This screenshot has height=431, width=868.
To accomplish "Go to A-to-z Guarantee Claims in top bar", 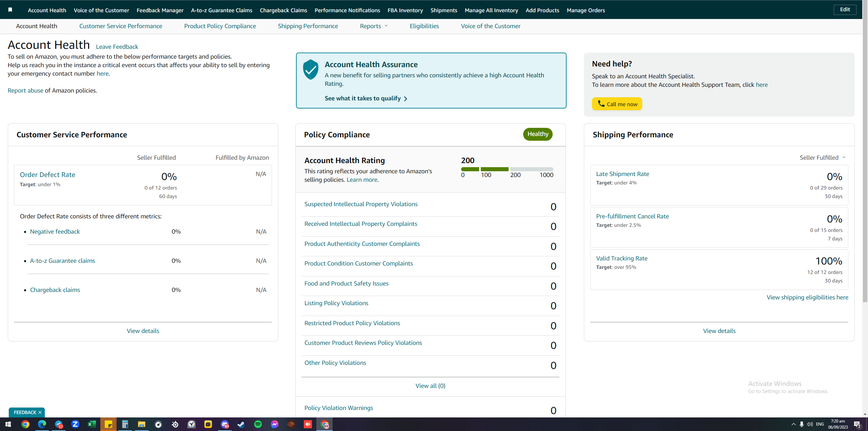I will 222,10.
